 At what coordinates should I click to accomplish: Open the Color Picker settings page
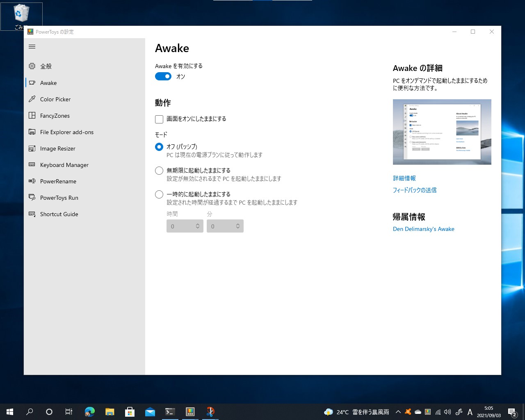tap(84, 99)
